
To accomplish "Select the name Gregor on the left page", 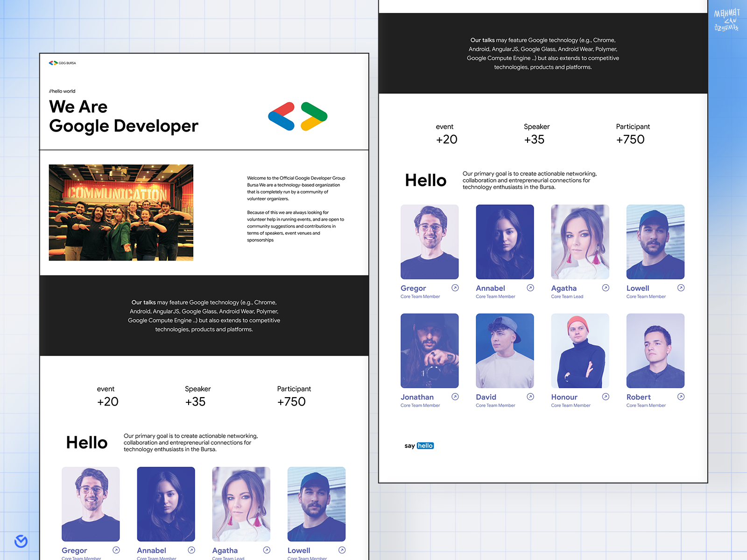I will coord(74,551).
